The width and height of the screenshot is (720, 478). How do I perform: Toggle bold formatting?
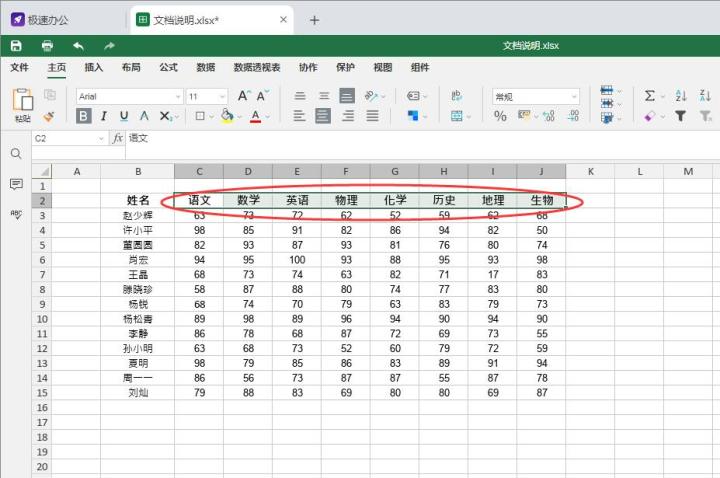tap(84, 116)
